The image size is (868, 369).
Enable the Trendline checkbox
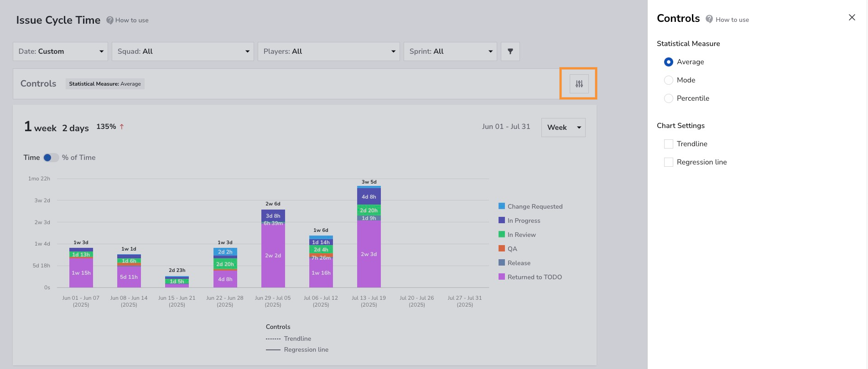(669, 144)
